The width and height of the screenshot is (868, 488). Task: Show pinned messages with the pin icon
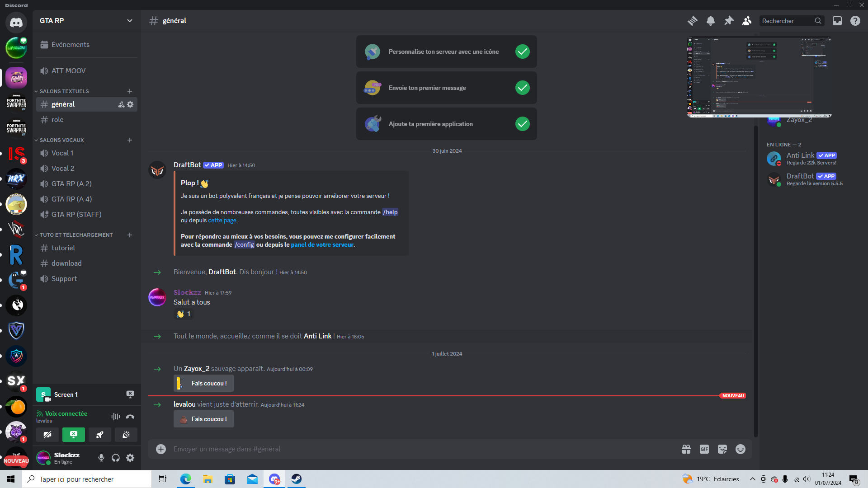(729, 21)
